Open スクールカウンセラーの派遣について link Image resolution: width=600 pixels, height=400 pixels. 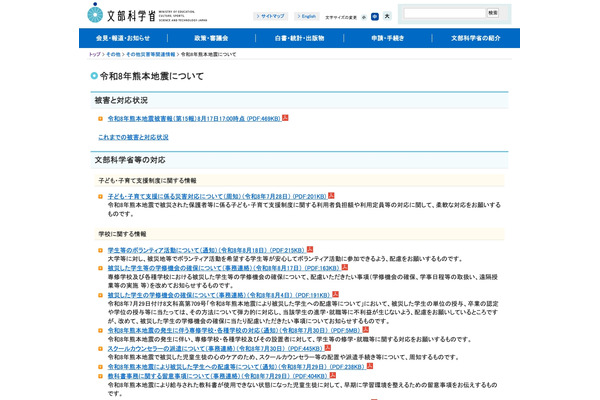(215, 349)
